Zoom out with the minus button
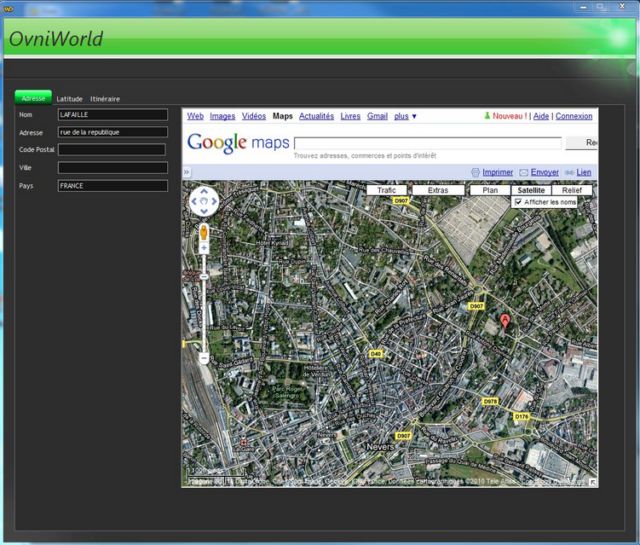 pyautogui.click(x=204, y=358)
